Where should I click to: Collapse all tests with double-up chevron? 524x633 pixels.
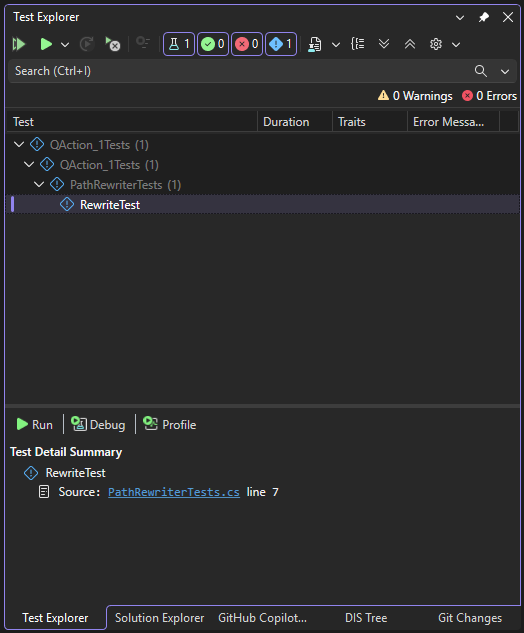(x=410, y=44)
